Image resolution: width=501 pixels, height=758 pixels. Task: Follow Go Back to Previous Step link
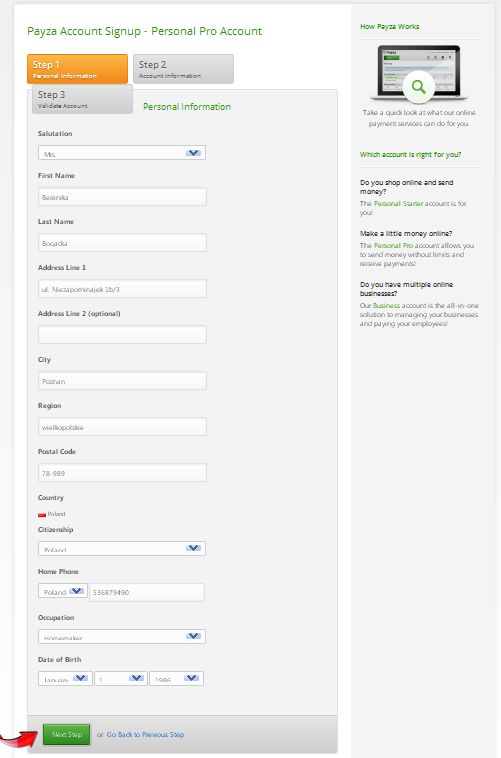pos(145,734)
